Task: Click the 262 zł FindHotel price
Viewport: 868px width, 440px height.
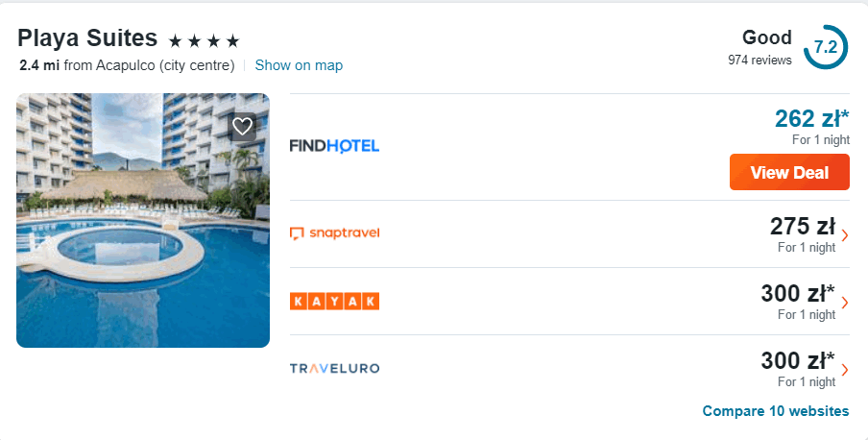Action: click(x=811, y=118)
